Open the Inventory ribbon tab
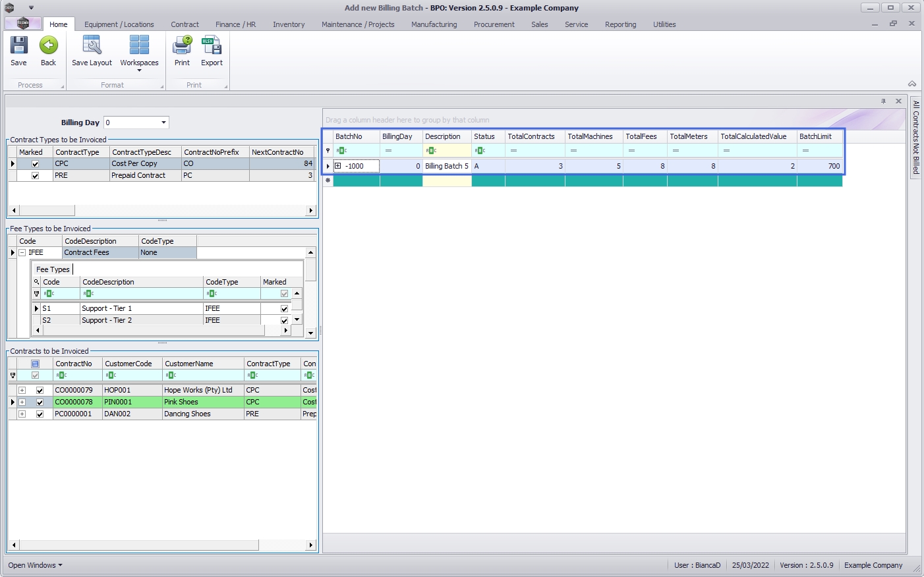This screenshot has width=924, height=577. [289, 24]
